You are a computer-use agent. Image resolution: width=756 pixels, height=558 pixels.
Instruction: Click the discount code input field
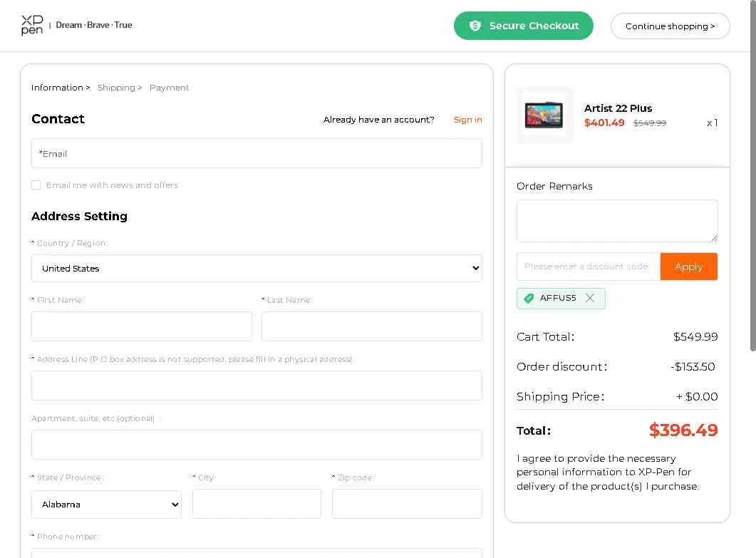(589, 267)
